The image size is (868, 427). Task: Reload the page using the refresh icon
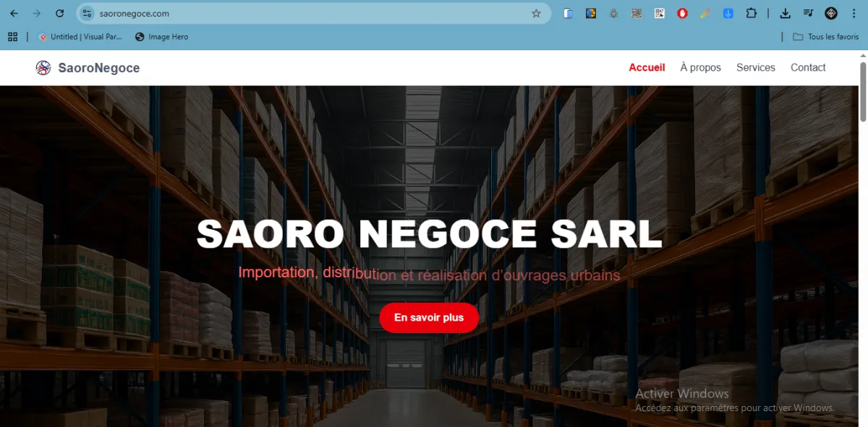coord(60,13)
